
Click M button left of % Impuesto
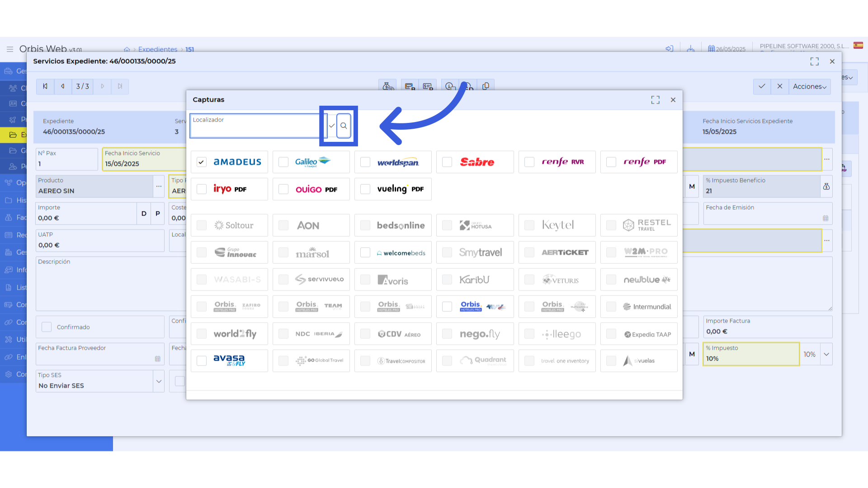click(x=692, y=354)
